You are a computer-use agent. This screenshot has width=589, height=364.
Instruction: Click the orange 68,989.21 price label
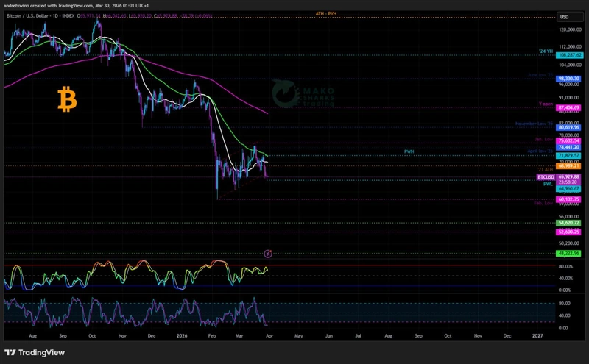(570, 166)
